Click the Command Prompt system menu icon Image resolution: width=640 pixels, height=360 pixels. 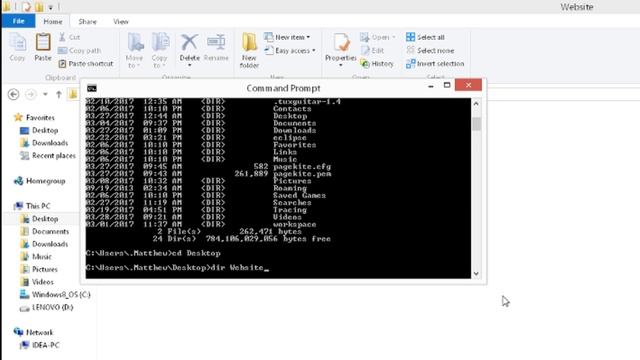pyautogui.click(x=92, y=88)
